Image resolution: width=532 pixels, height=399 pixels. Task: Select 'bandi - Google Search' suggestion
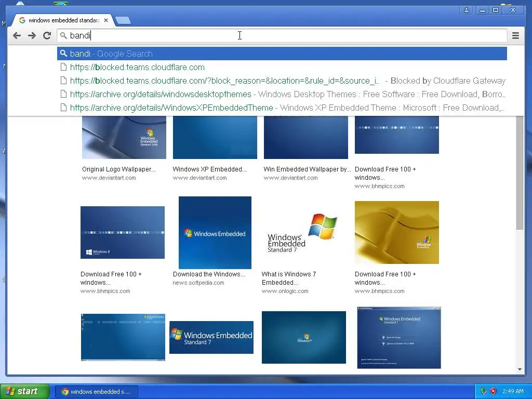[282, 54]
